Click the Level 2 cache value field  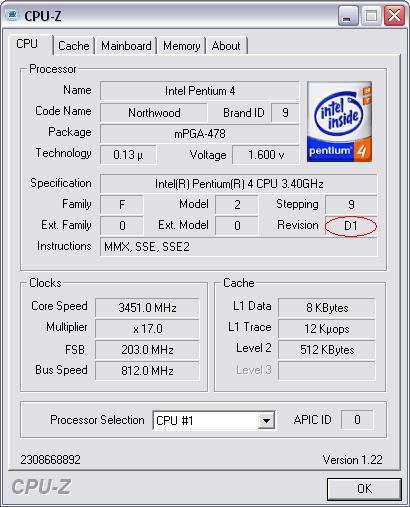click(327, 350)
